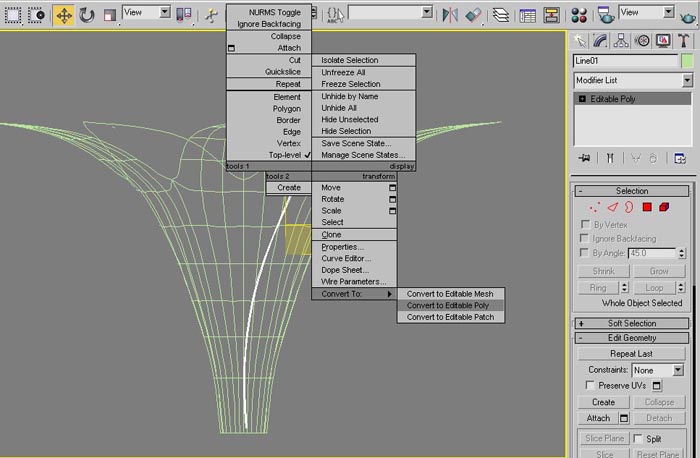Image resolution: width=700 pixels, height=458 pixels.
Task: Enable the By Vertex checkbox
Action: pos(584,224)
